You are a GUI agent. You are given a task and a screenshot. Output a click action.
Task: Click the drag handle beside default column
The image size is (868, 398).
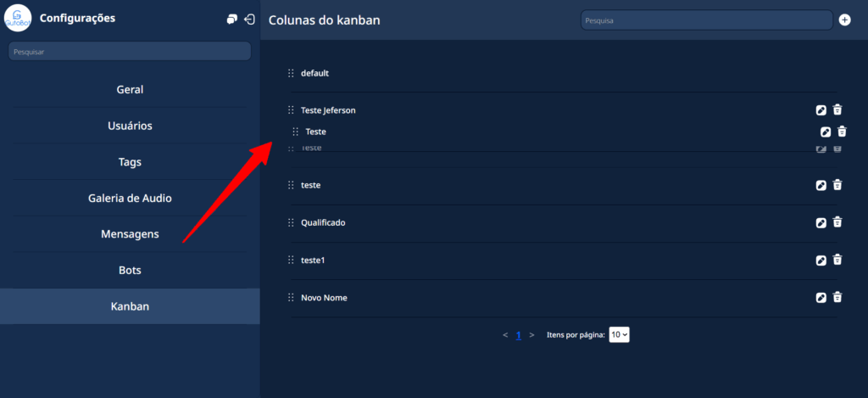click(291, 73)
